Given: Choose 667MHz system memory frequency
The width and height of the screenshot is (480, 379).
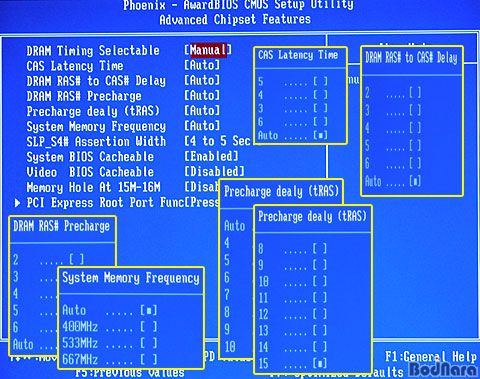Looking at the screenshot, I should pyautogui.click(x=110, y=359).
